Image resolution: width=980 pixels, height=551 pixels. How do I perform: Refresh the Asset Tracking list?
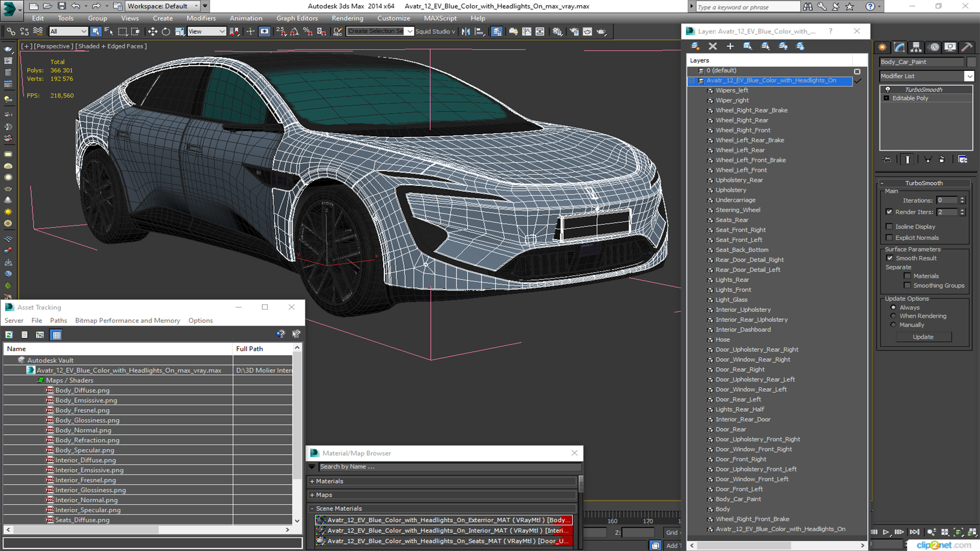pos(9,335)
